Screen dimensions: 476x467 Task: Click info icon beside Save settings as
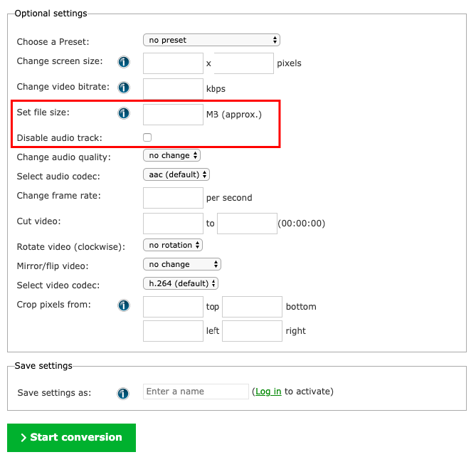click(x=124, y=393)
